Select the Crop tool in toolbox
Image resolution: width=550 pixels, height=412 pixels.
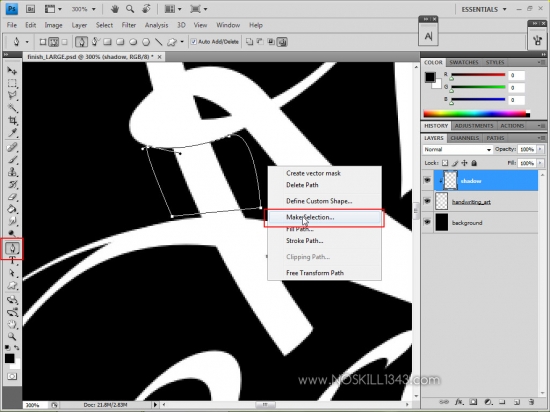pos(12,120)
